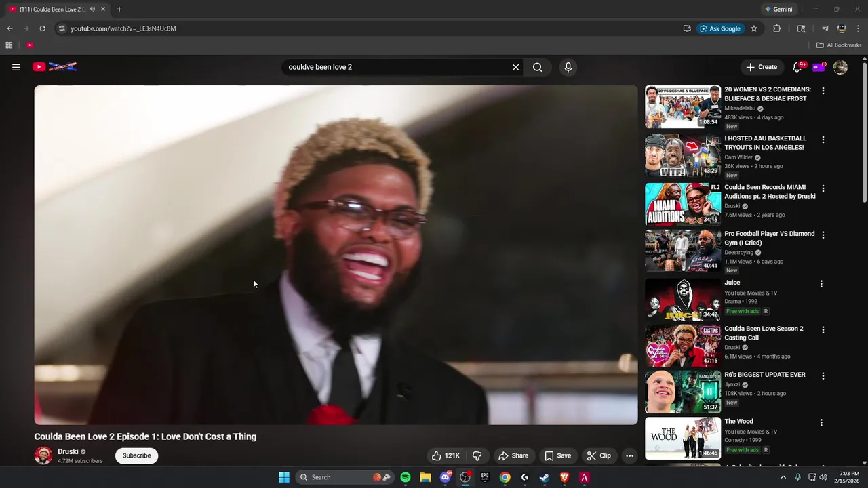
Task: View site information icon in address bar
Action: click(62, 28)
